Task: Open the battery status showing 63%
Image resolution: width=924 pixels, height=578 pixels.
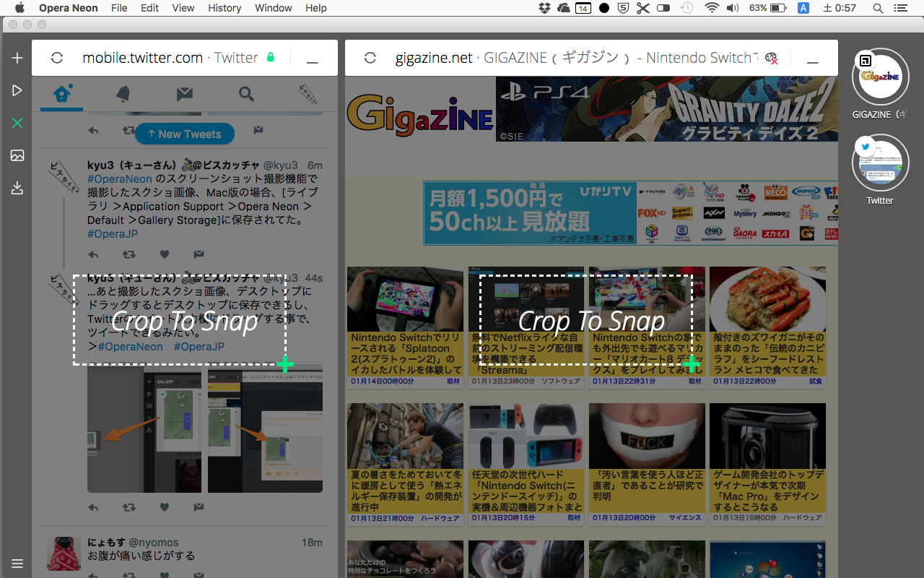Action: 768,8
